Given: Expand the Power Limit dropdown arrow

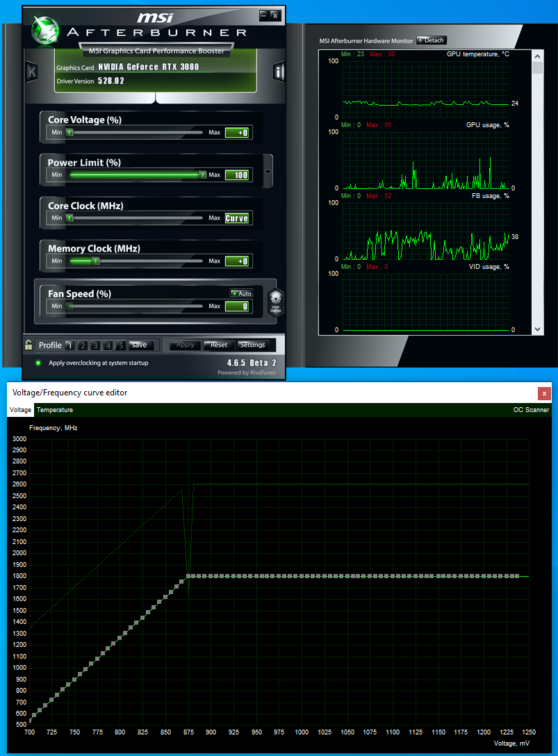Looking at the screenshot, I should point(268,172).
